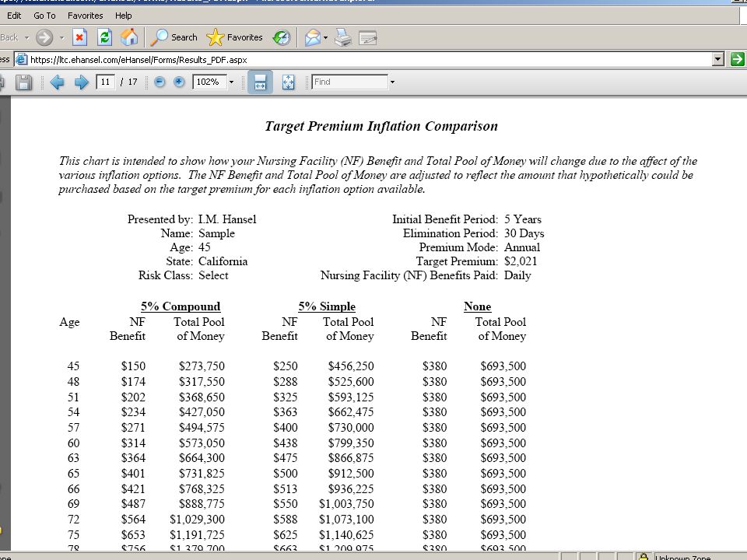This screenshot has width=747, height=560.
Task: Open the History clock icon in the toolbar
Action: click(282, 37)
